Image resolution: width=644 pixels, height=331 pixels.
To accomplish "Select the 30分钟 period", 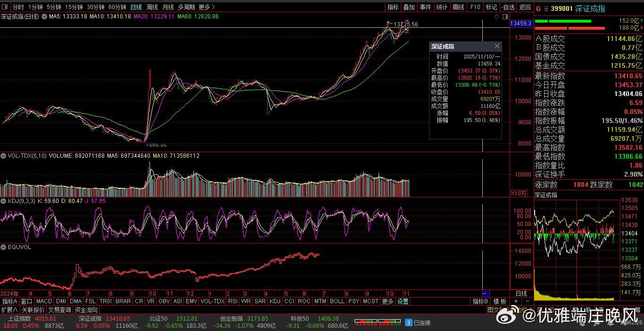I will tap(96, 7).
